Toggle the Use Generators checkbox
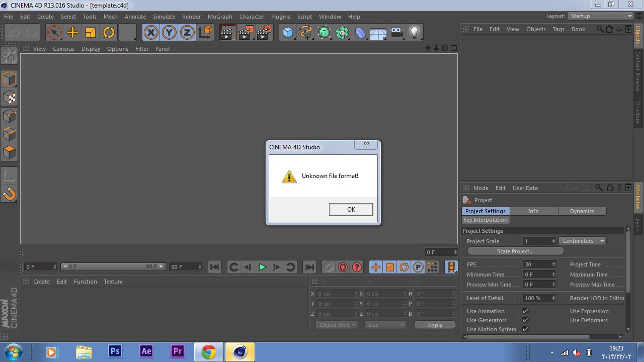The image size is (644, 362). tap(525, 320)
